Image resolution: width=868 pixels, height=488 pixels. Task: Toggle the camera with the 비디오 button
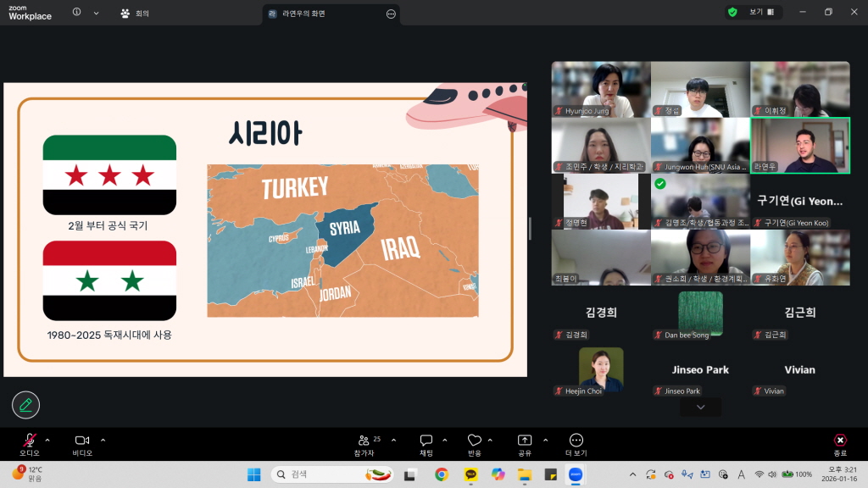(82, 441)
